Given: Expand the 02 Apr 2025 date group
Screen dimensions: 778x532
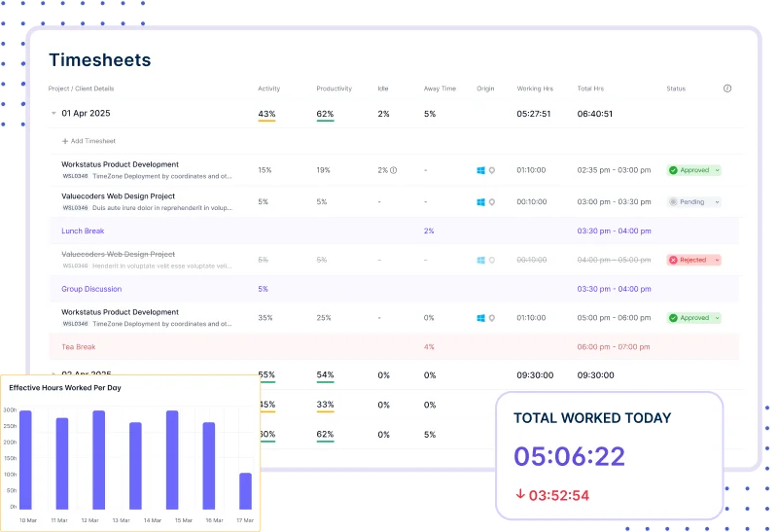Looking at the screenshot, I should pos(53,374).
